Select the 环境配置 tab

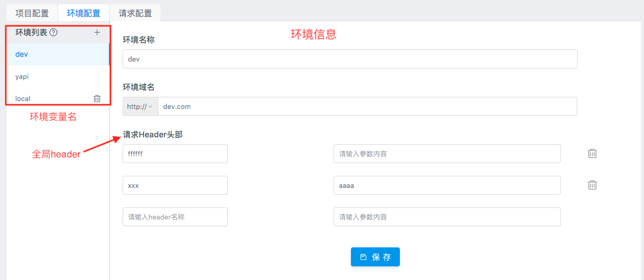84,13
